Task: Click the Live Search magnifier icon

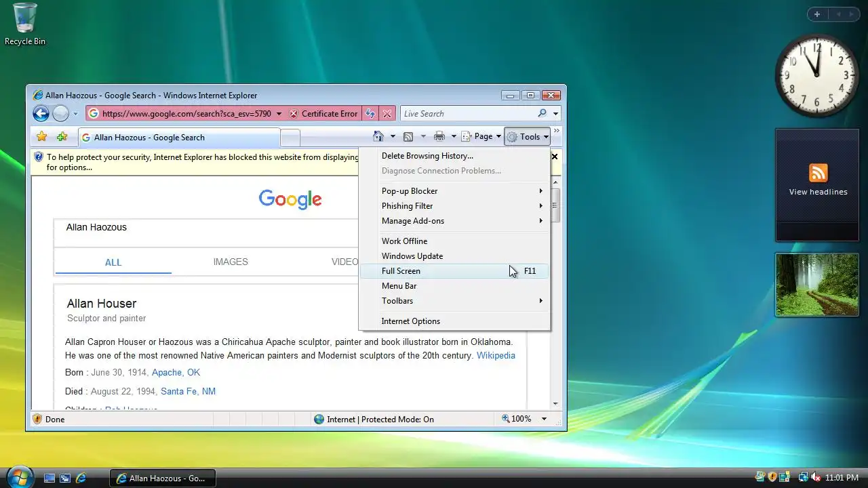Action: click(542, 114)
